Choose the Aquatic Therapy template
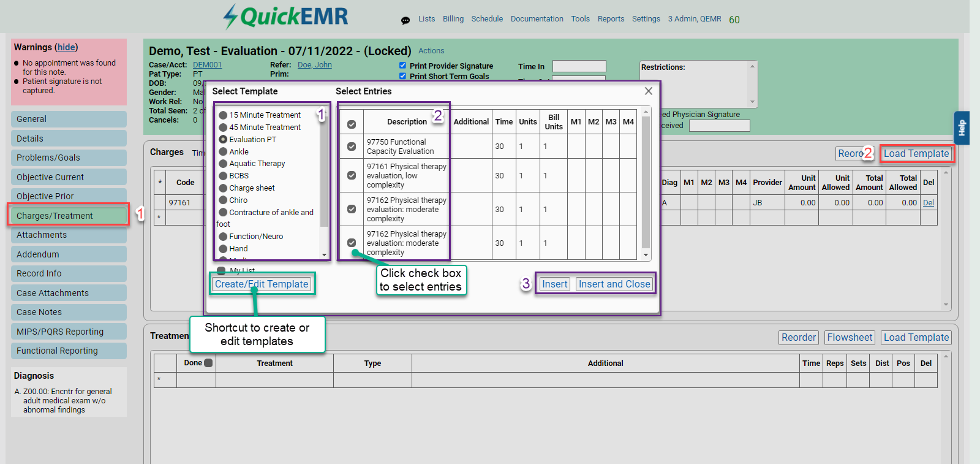This screenshot has height=464, width=980. click(x=223, y=164)
